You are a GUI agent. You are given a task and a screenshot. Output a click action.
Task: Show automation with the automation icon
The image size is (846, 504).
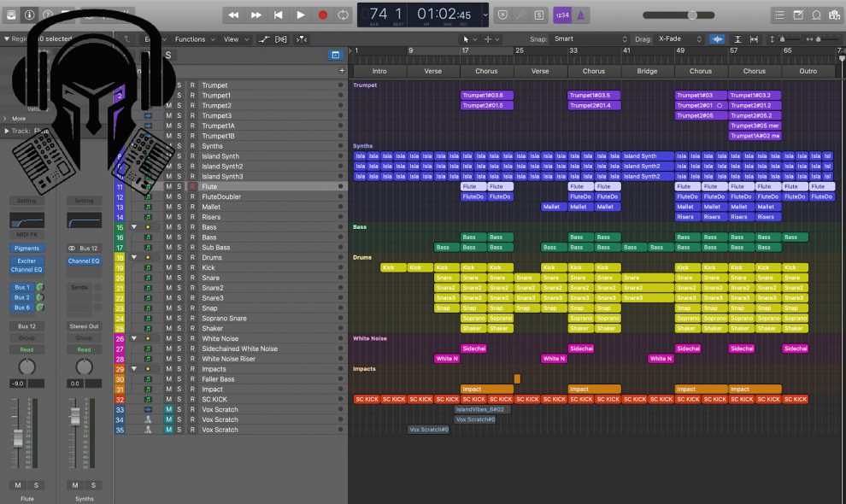[263, 38]
